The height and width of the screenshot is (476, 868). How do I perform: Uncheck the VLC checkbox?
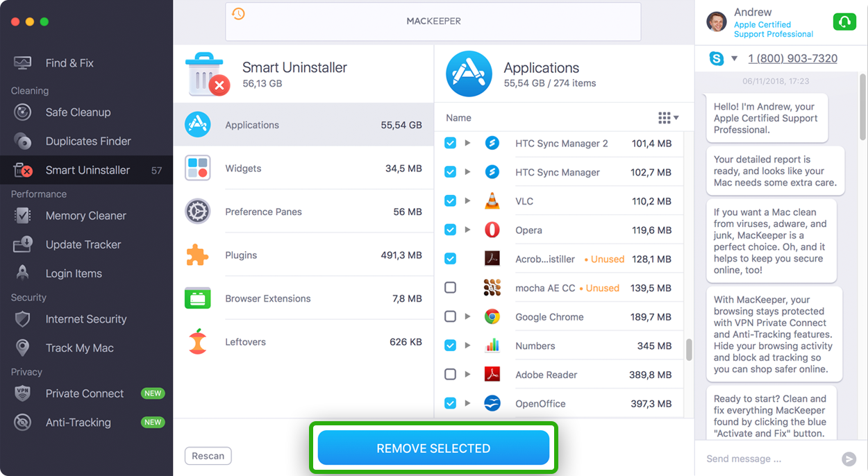click(450, 201)
